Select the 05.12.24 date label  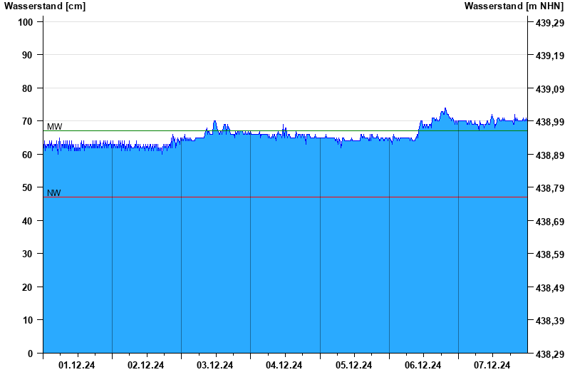coord(353,366)
